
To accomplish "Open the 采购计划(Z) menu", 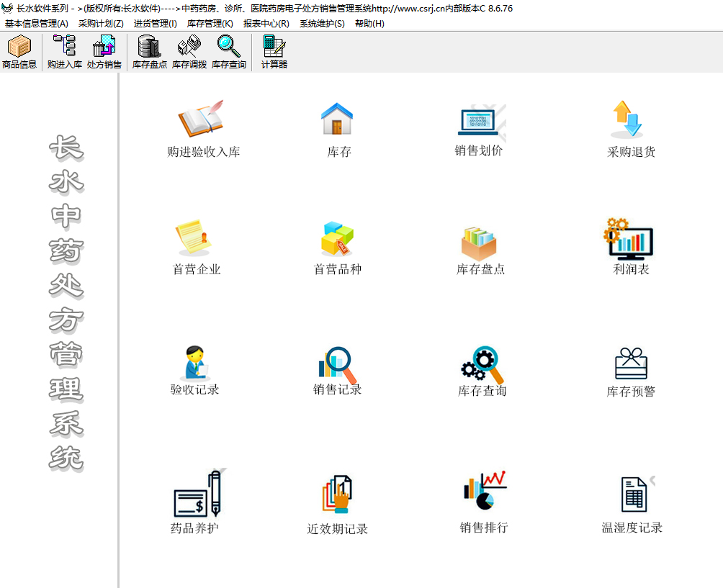I will click(x=101, y=24).
